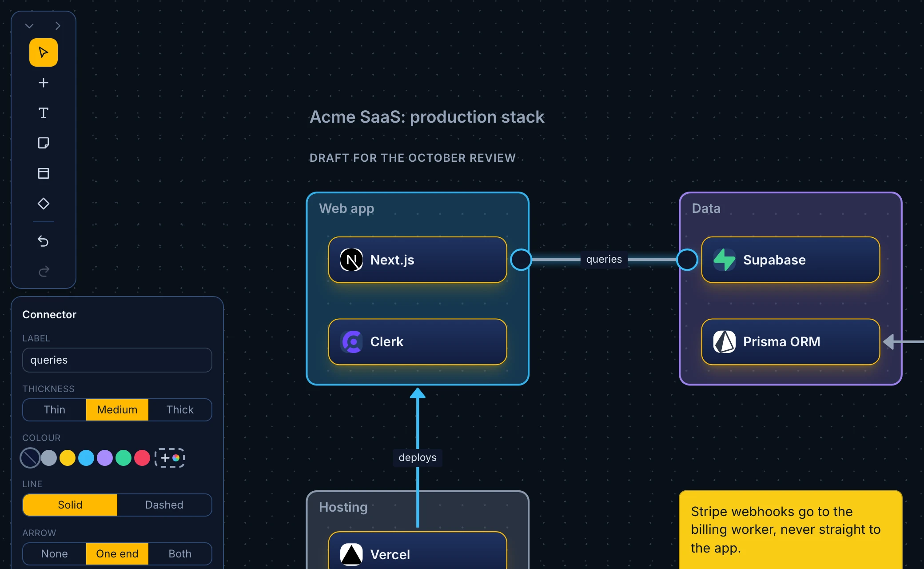
Task: Select the Data group title
Action: click(x=706, y=208)
